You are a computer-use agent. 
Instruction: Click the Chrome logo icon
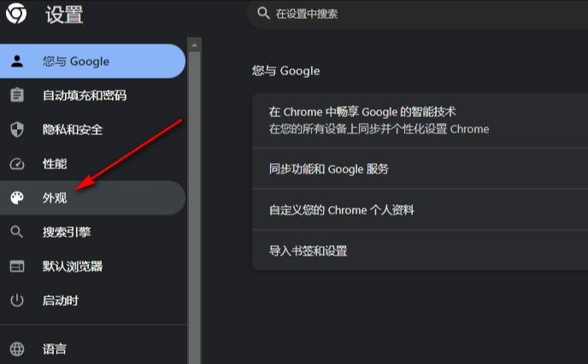coord(16,14)
